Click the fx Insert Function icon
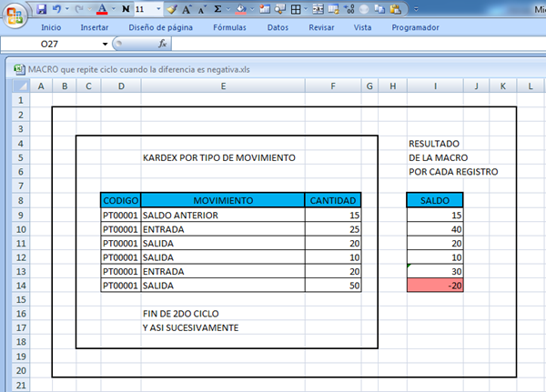546x392 pixels. (162, 44)
